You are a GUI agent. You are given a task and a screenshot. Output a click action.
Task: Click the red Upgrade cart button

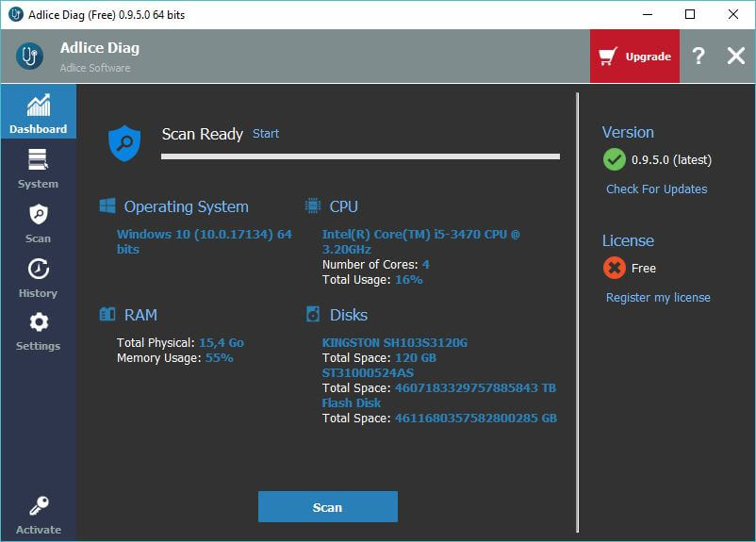[634, 57]
